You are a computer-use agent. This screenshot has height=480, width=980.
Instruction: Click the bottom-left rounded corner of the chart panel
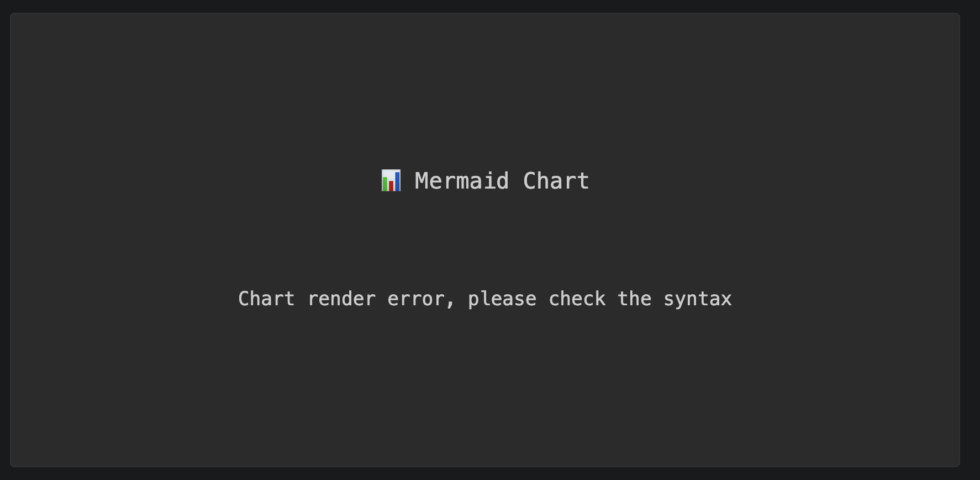coord(13,464)
